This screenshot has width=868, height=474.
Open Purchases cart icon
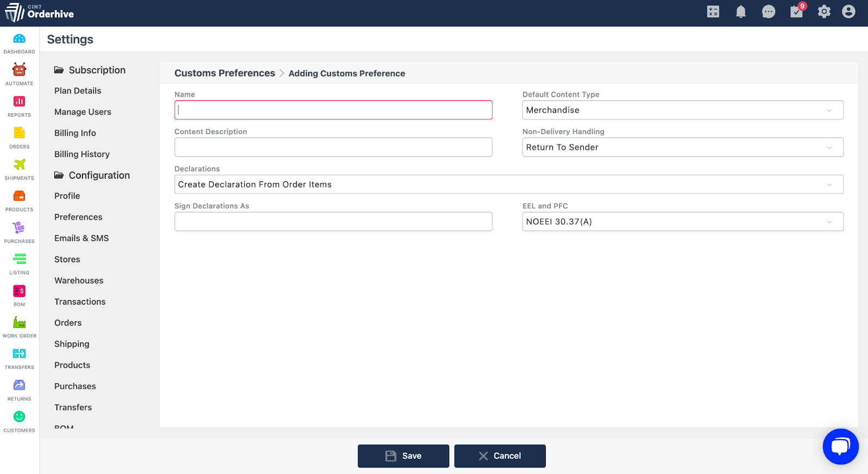(19, 227)
